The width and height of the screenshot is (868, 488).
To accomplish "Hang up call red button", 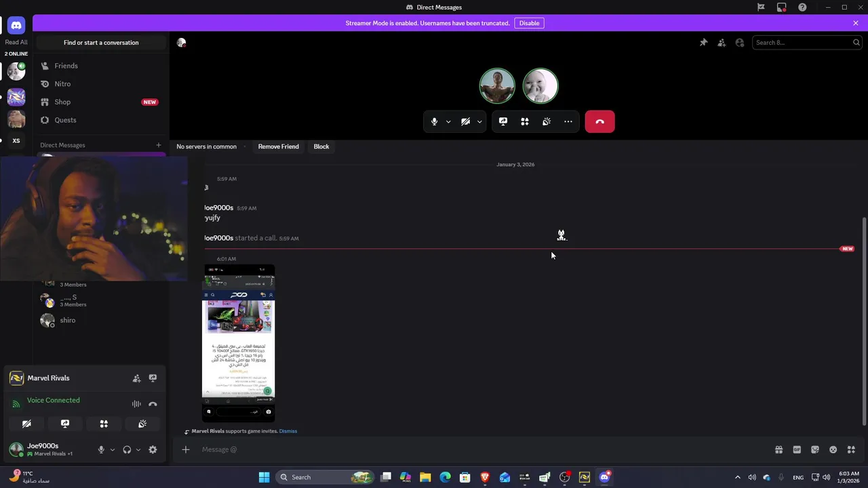I will tap(599, 122).
